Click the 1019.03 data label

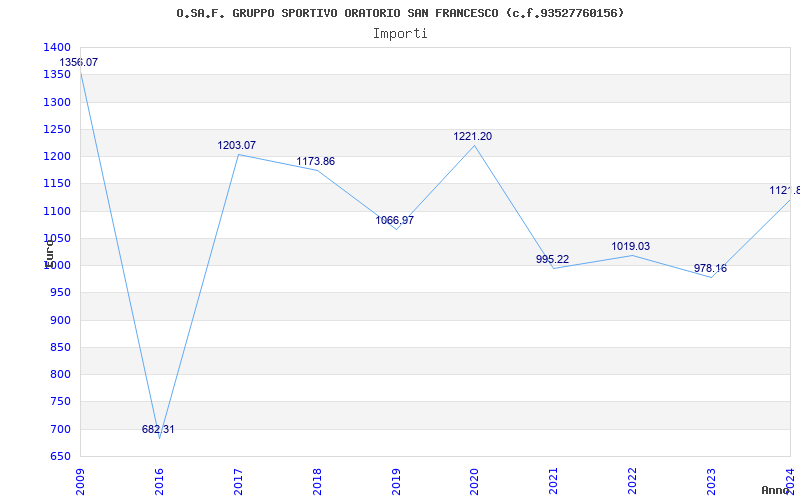click(631, 246)
